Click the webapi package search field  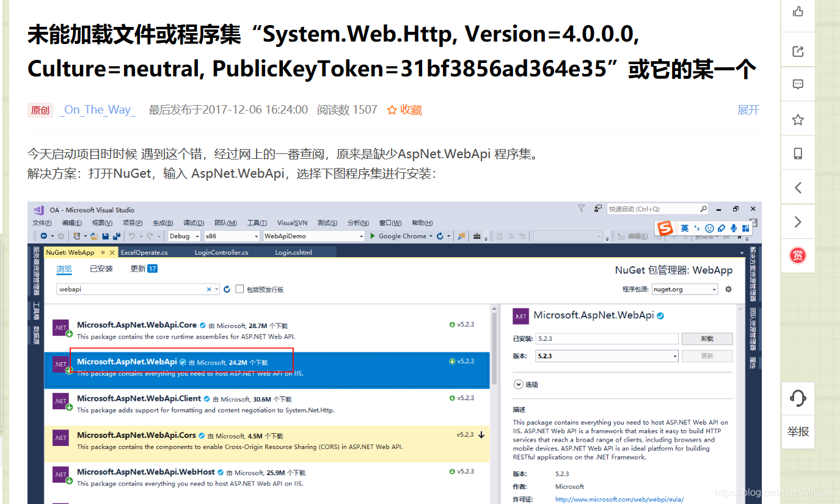(138, 289)
